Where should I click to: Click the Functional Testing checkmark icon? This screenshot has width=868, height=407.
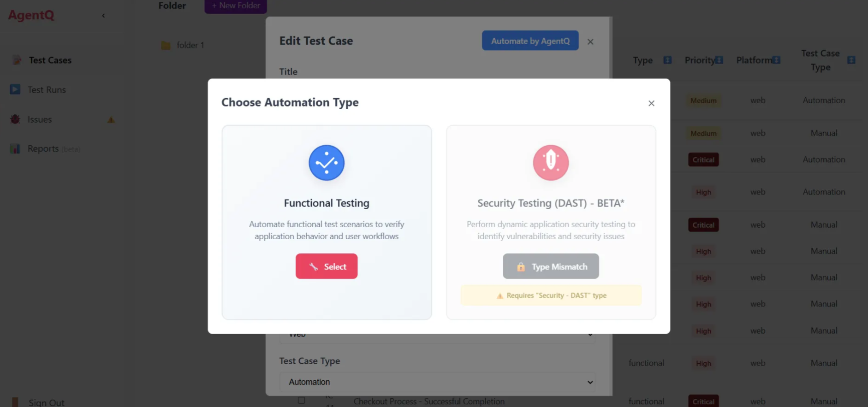327,163
